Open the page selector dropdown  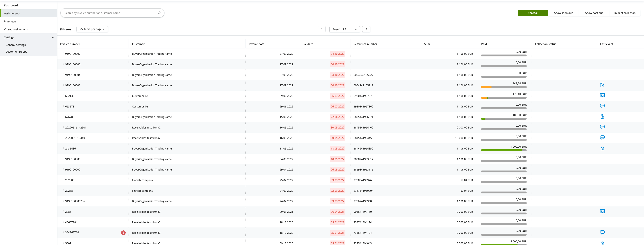(345, 29)
